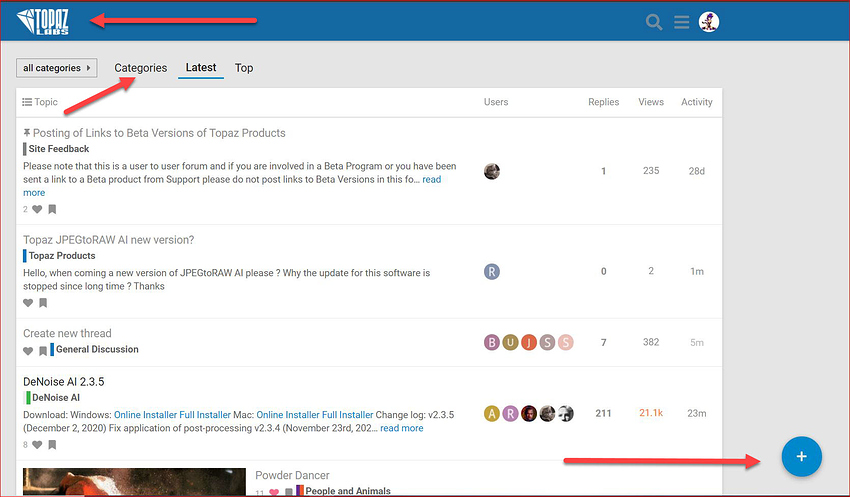Open Powder Dancer topic
The height and width of the screenshot is (497, 850).
coord(292,475)
